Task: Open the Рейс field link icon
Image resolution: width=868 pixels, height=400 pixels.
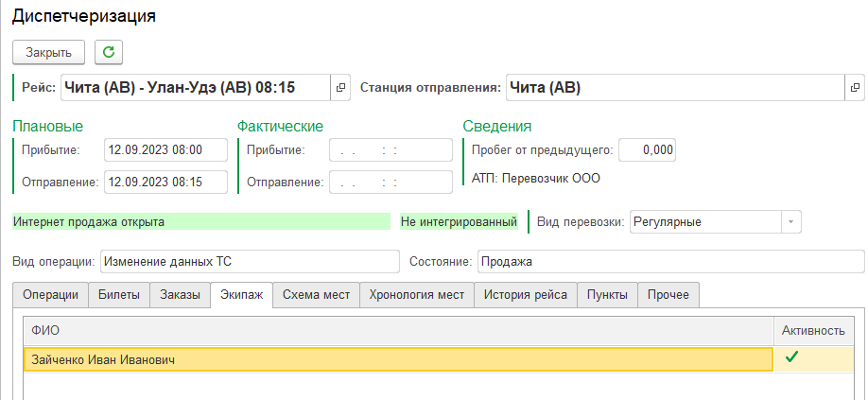Action: coord(340,88)
